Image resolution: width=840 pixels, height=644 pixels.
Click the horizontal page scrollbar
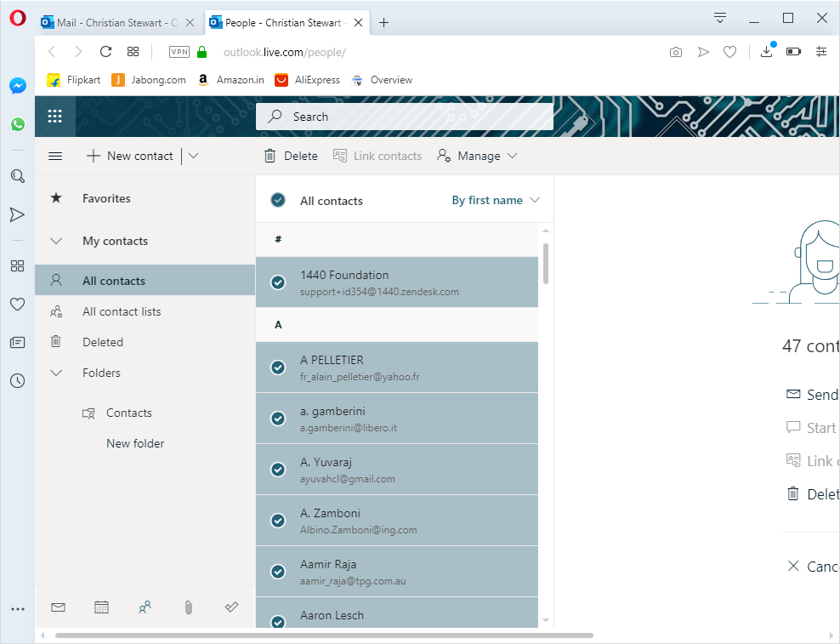pyautogui.click(x=324, y=635)
